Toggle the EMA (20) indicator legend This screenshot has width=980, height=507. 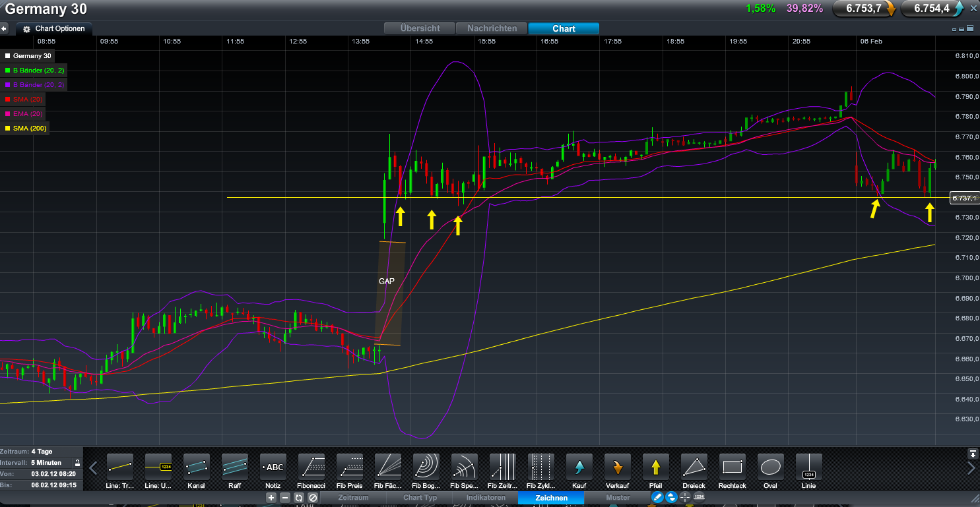pos(29,113)
